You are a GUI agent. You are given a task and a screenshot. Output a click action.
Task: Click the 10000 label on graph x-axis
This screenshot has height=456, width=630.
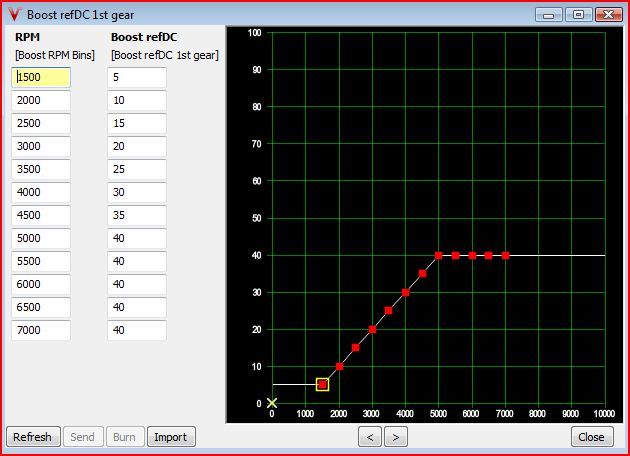pos(604,413)
